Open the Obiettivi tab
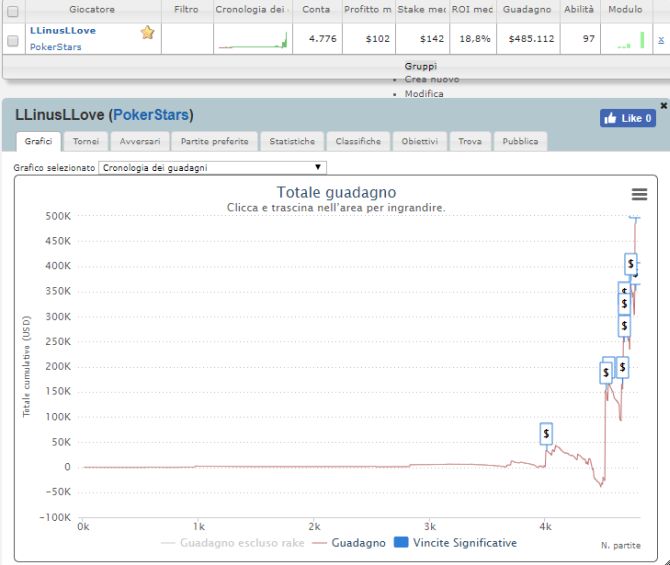 point(420,141)
